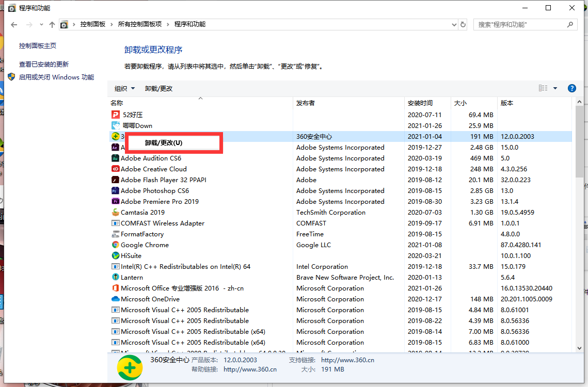Select the Microsoft OneDrive cloud icon
The height and width of the screenshot is (387, 588).
click(x=116, y=299)
